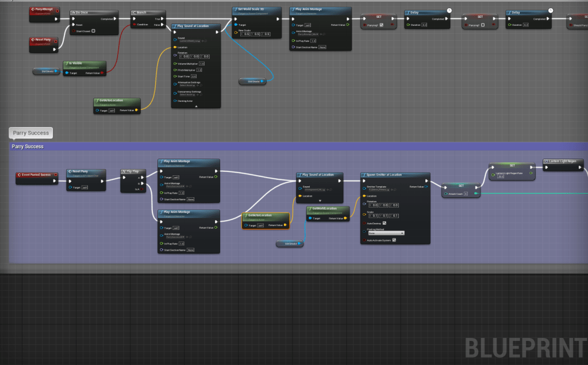Click the Event Parried Success exec output pin
The width and height of the screenshot is (588, 365).
coord(55,181)
